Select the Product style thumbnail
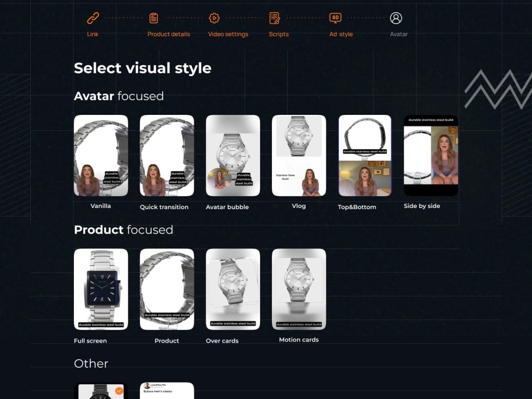Image resolution: width=532 pixels, height=399 pixels. pyautogui.click(x=167, y=289)
